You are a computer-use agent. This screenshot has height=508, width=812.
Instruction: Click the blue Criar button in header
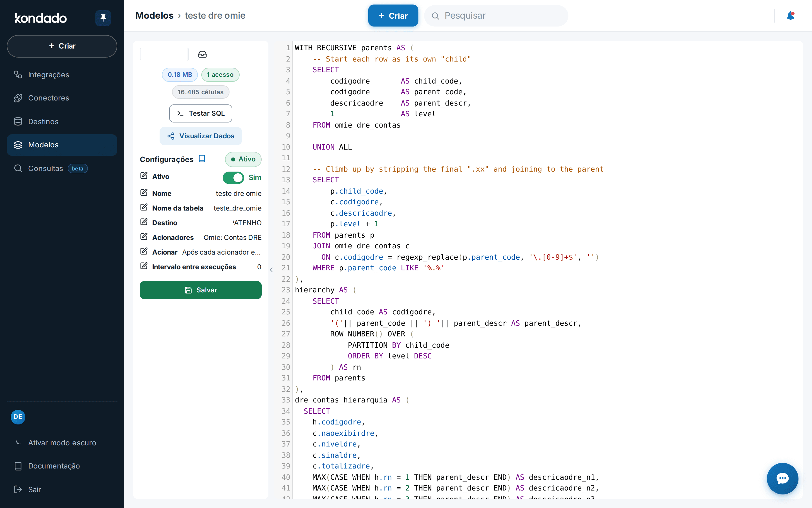(393, 16)
